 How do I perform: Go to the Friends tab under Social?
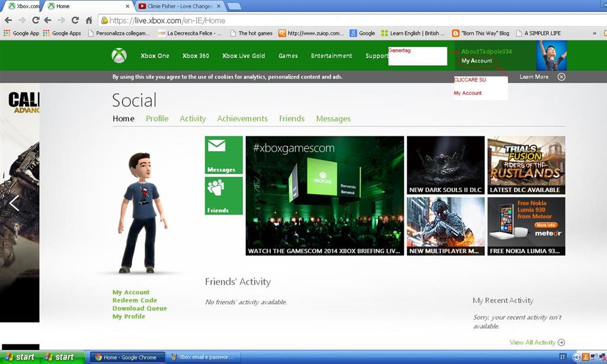pyautogui.click(x=292, y=119)
